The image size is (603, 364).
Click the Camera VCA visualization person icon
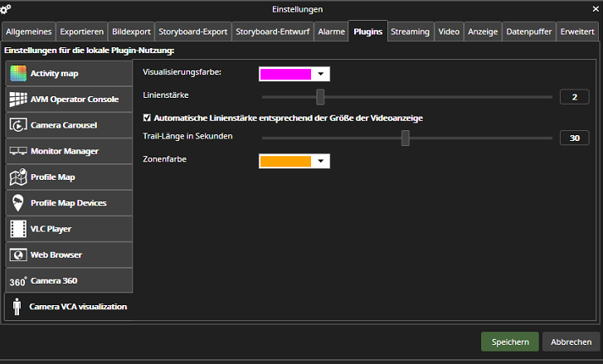tap(17, 307)
